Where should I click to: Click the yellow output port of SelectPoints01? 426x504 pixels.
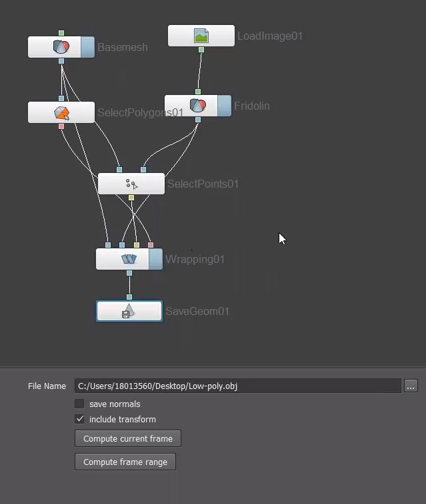click(x=131, y=198)
